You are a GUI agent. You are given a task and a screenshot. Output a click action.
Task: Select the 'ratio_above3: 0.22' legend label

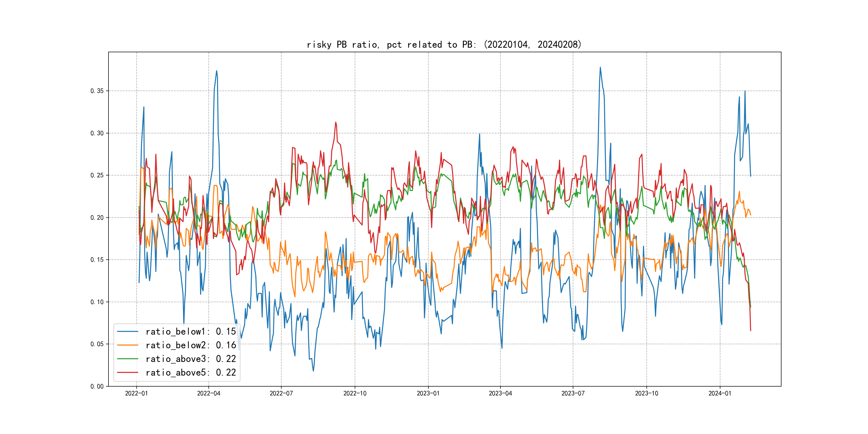click(x=191, y=359)
